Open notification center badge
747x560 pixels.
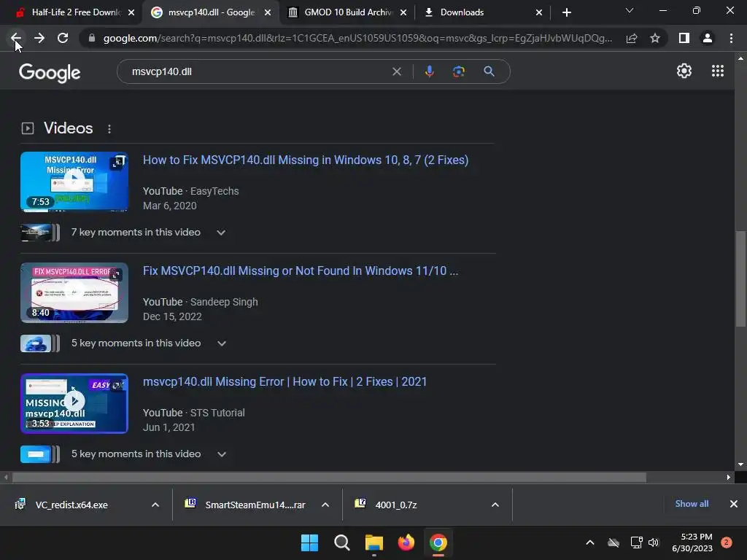[x=726, y=542]
